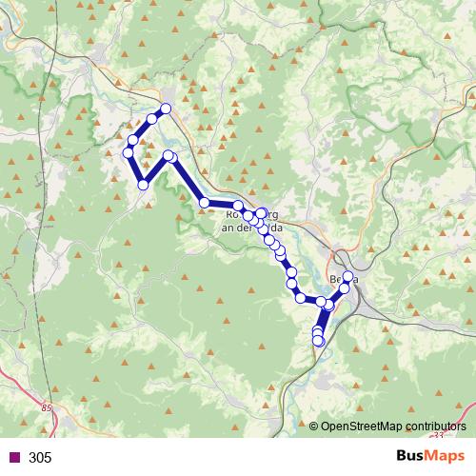Select the stop at the bottom of the V-shaped bend
Screen dimensions: 476x476
(144, 185)
